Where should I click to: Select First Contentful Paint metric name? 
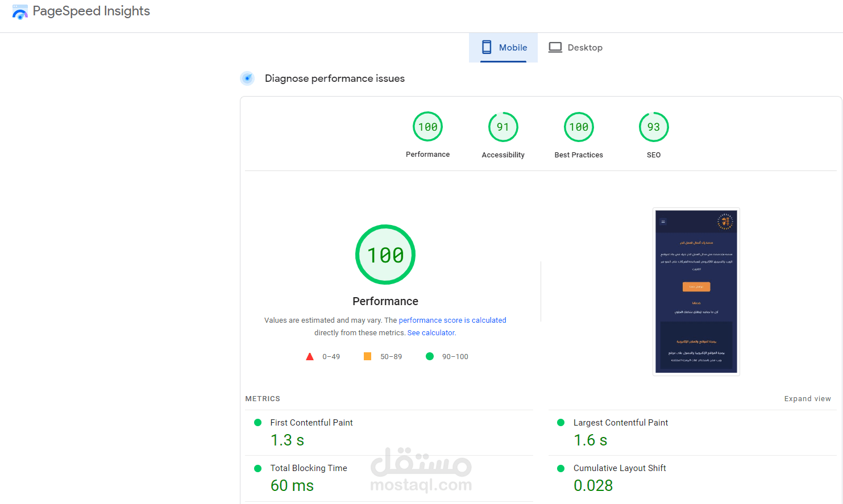[312, 423]
